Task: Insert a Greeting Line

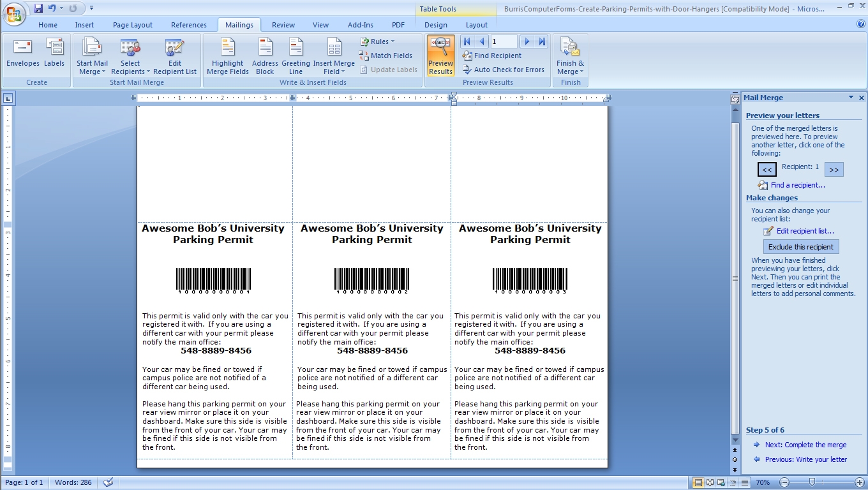Action: [x=296, y=56]
